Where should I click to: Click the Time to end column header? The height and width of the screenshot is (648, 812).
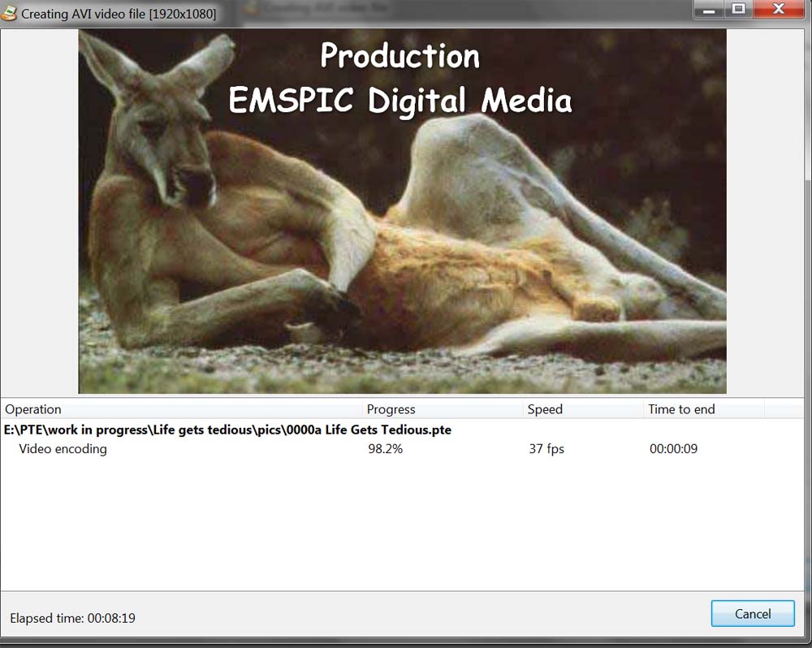point(704,409)
